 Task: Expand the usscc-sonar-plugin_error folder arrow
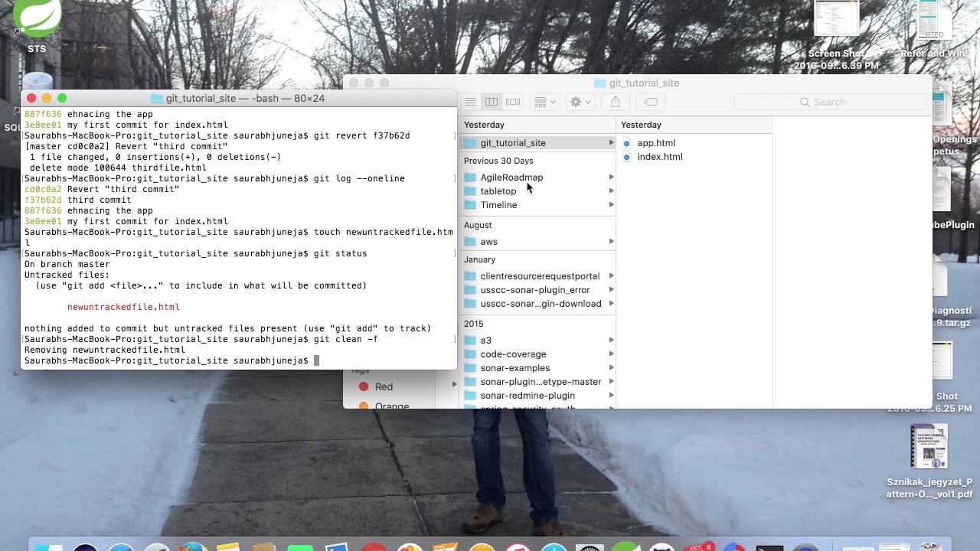point(611,290)
